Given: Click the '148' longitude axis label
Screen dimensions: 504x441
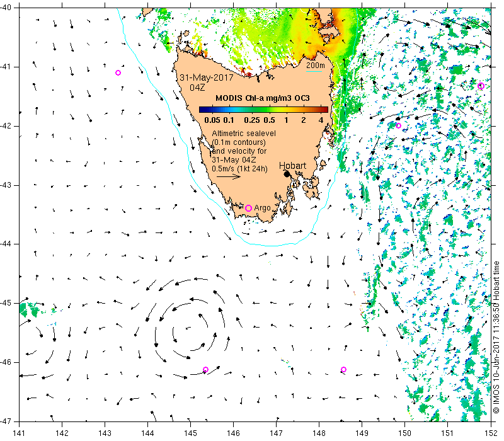Looking at the screenshot, I should pyautogui.click(x=319, y=433).
